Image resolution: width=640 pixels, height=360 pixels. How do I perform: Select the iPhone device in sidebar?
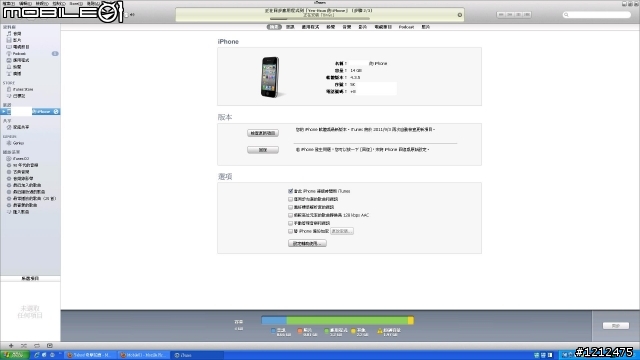click(x=31, y=111)
